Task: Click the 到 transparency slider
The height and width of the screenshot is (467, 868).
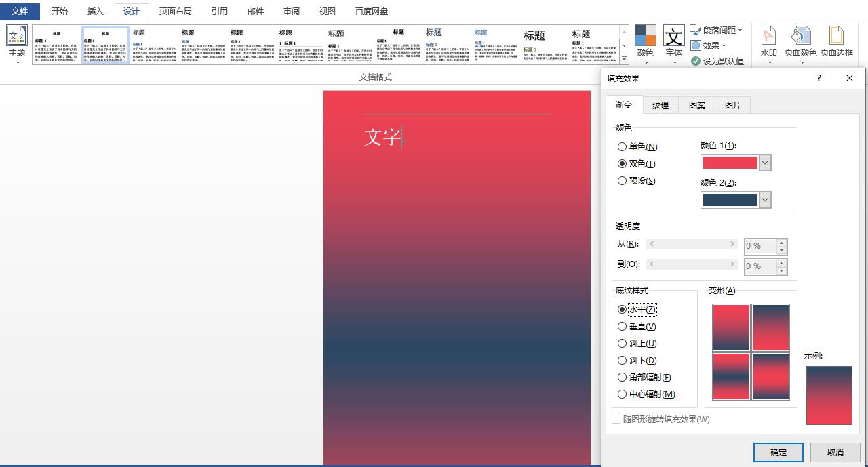Action: (692, 264)
